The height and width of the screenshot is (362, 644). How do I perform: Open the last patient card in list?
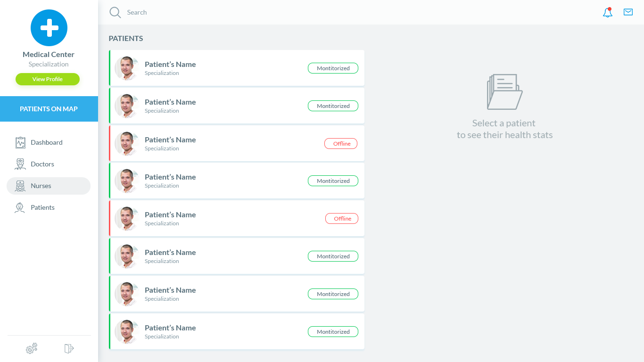pyautogui.click(x=236, y=332)
